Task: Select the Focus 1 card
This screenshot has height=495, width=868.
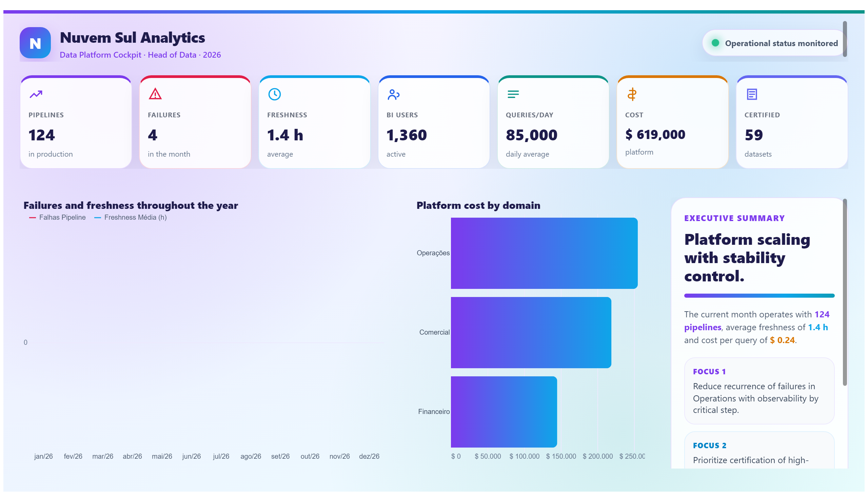Action: [x=759, y=391]
